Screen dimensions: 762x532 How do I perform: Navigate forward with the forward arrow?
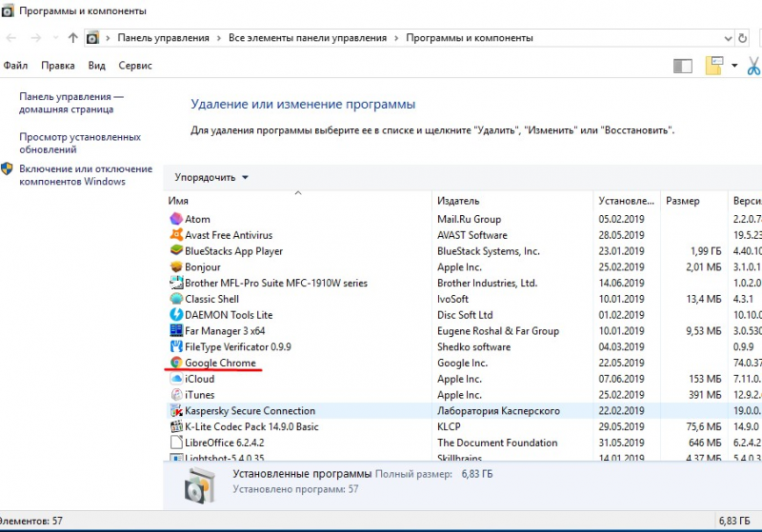(36, 38)
